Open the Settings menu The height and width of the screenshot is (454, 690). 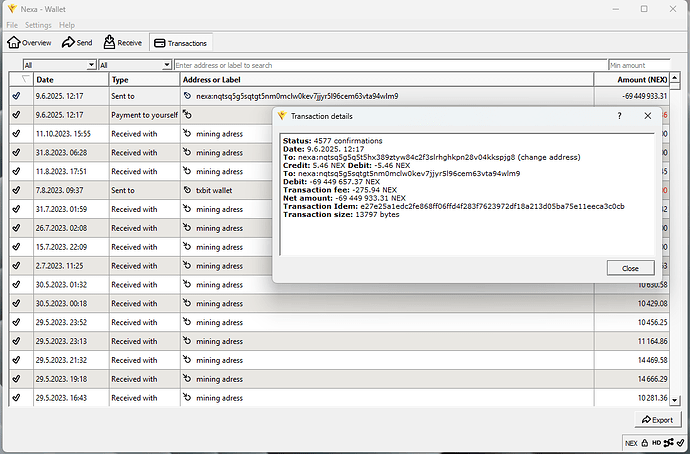point(38,25)
